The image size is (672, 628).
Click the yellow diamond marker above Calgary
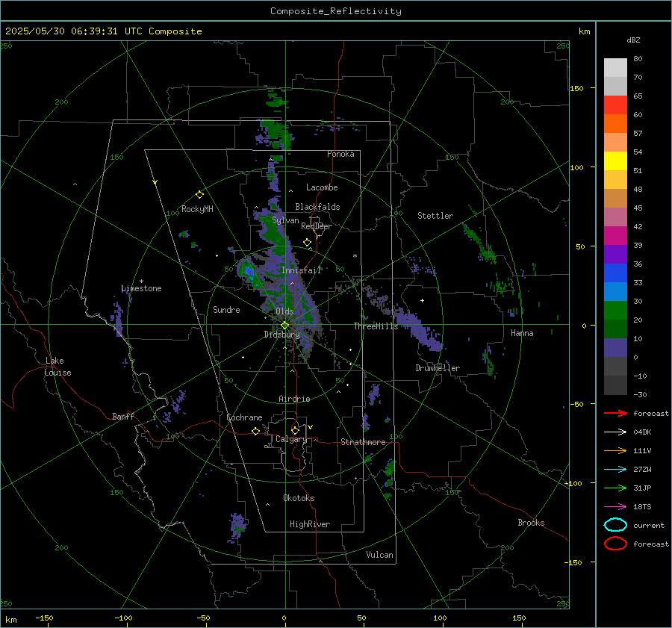[295, 430]
